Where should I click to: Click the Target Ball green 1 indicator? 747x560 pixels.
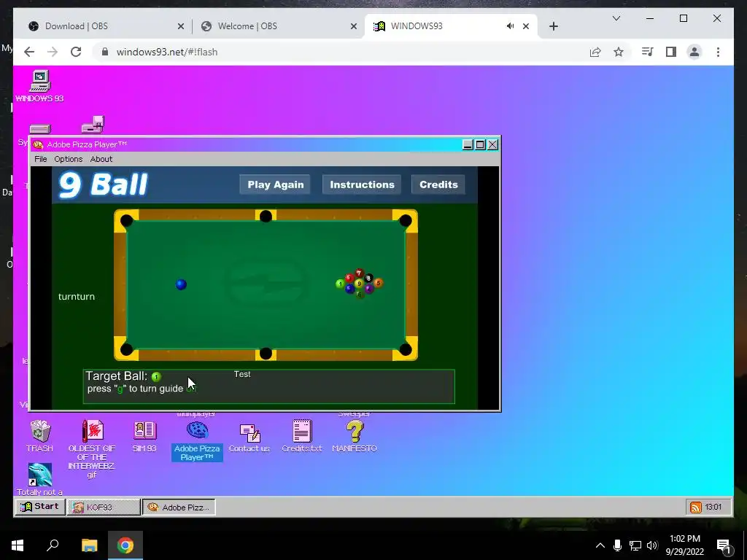click(156, 377)
